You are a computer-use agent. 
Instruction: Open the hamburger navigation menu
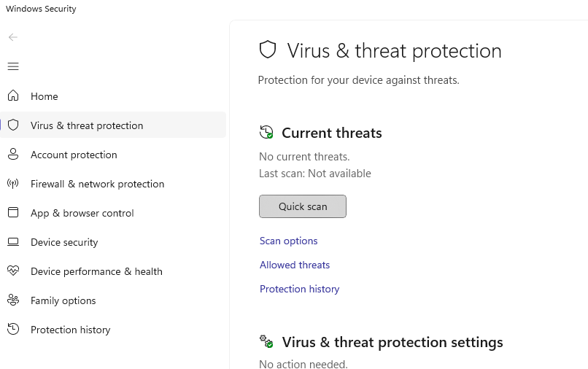(x=13, y=66)
